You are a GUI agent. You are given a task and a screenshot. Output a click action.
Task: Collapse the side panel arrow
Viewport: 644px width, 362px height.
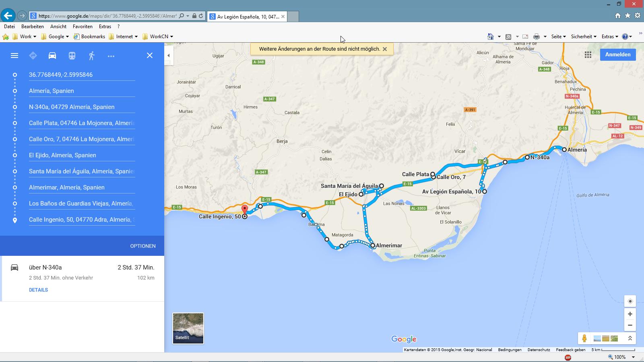(169, 56)
